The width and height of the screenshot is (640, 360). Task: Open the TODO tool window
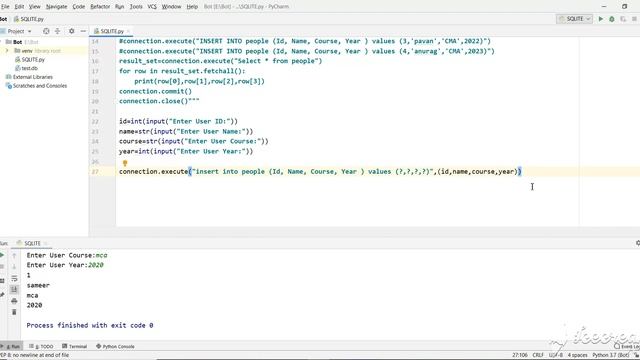pyautogui.click(x=41, y=346)
